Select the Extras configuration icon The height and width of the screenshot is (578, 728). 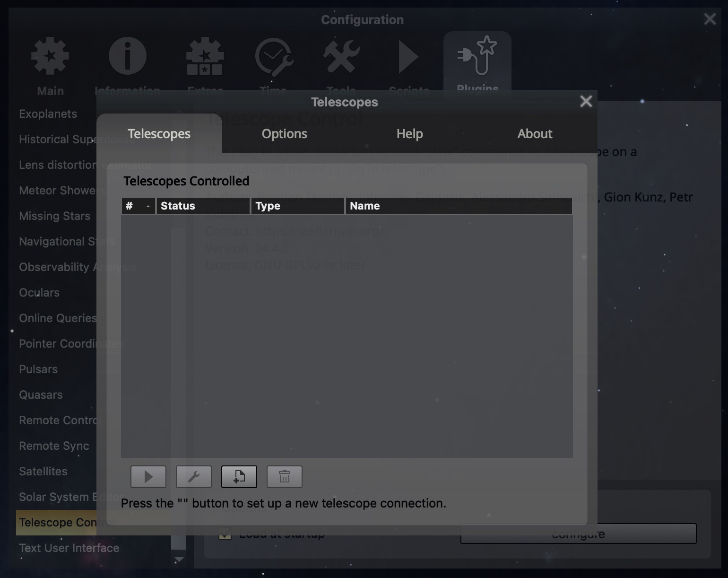coord(205,57)
